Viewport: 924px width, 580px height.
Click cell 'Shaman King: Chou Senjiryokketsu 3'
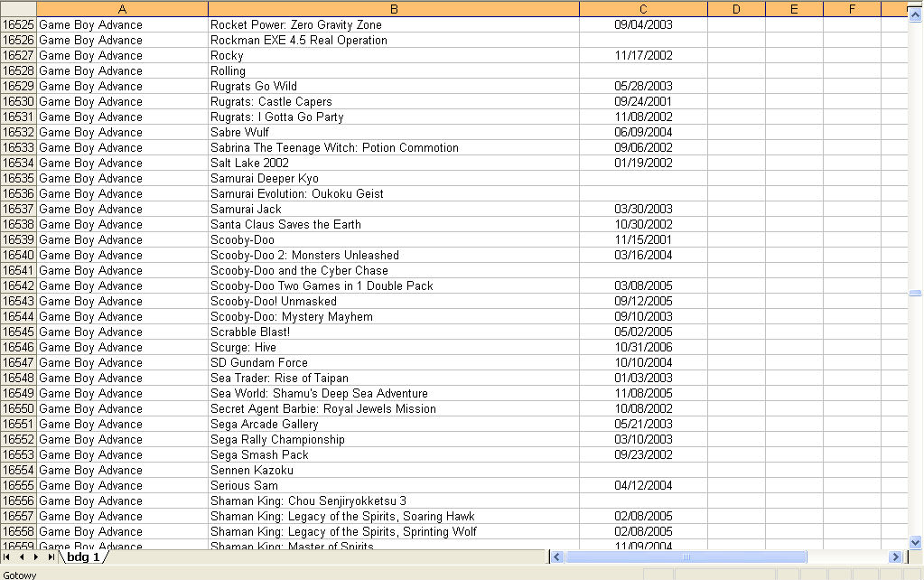pos(394,500)
